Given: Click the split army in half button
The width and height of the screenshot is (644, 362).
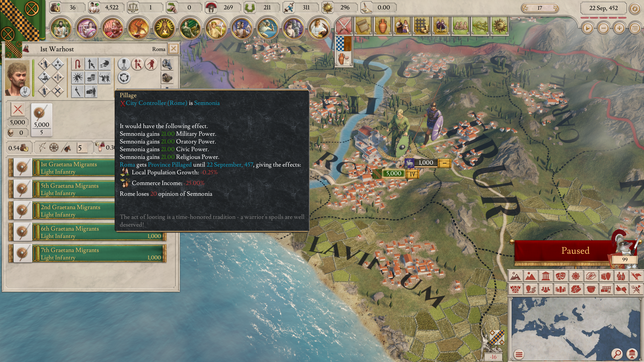Looking at the screenshot, I should (58, 77).
